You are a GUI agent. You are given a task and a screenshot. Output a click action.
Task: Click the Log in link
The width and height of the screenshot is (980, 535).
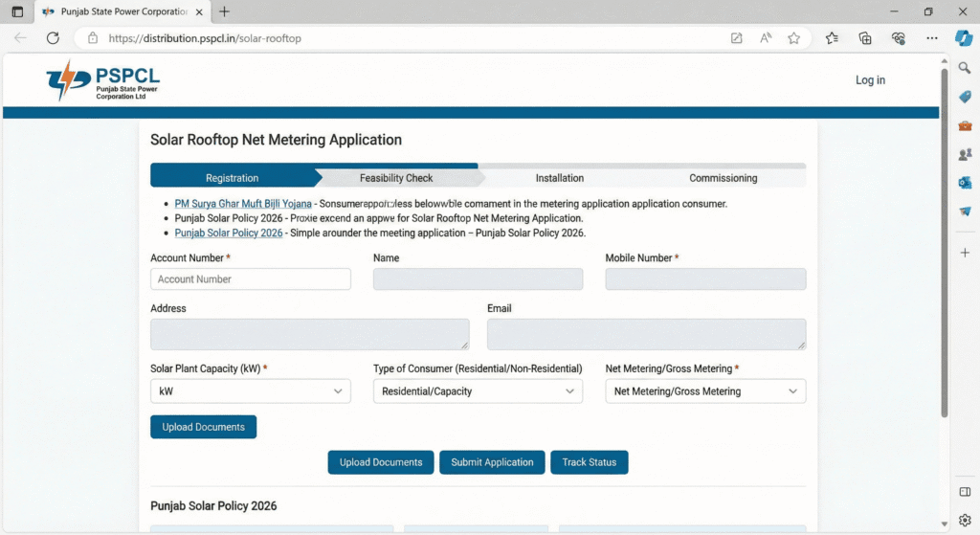870,80
